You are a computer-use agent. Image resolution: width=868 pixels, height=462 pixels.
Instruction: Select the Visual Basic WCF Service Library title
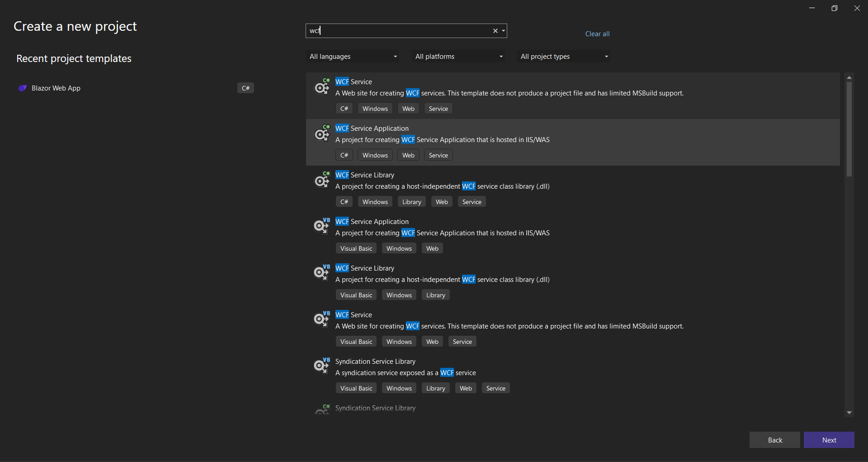pyautogui.click(x=365, y=268)
